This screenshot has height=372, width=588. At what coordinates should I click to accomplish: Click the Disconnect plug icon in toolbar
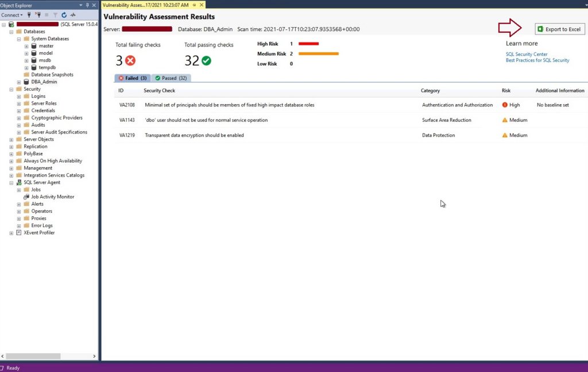click(38, 15)
